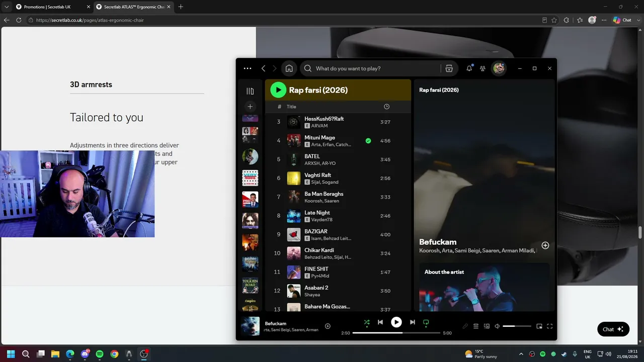Open Tolkien Road in Spotify sidebar
The width and height of the screenshot is (644, 362).
(x=250, y=285)
